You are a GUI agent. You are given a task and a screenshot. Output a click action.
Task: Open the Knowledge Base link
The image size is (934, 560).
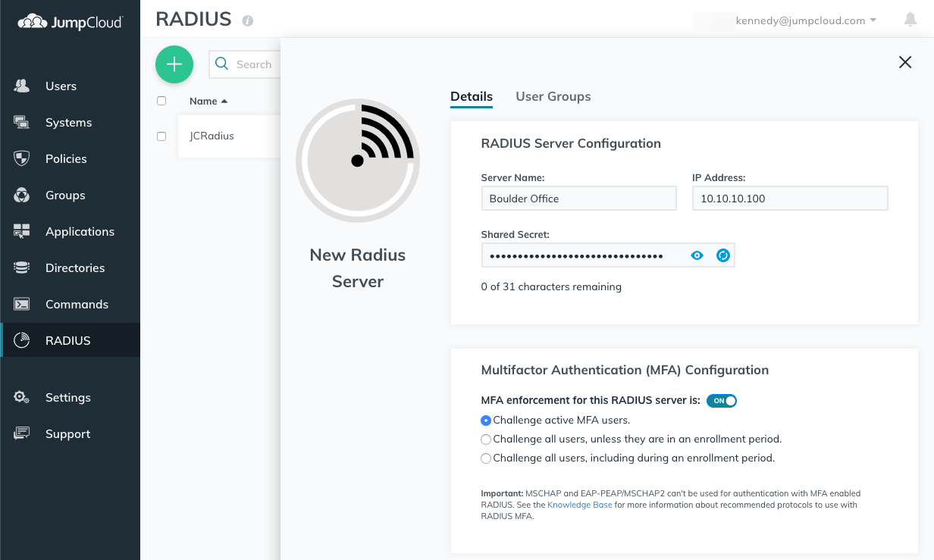[580, 505]
